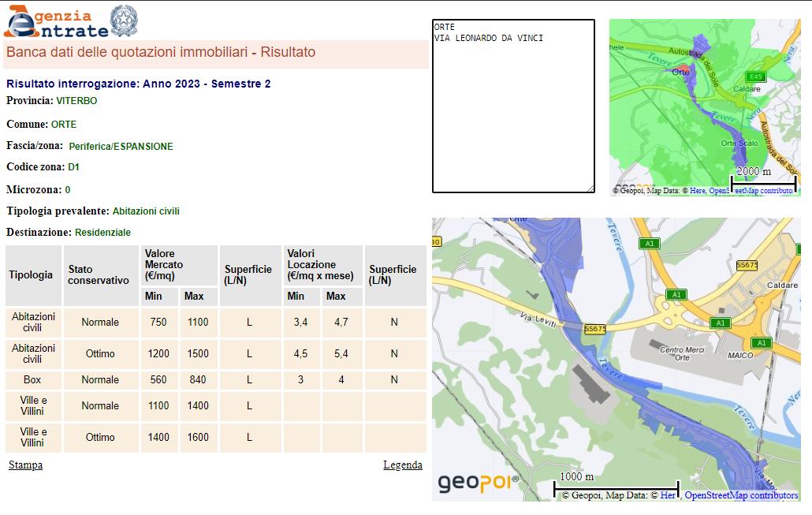Grab the text area resize handle
Viewport: 812px width, 515px height.
pos(590,188)
